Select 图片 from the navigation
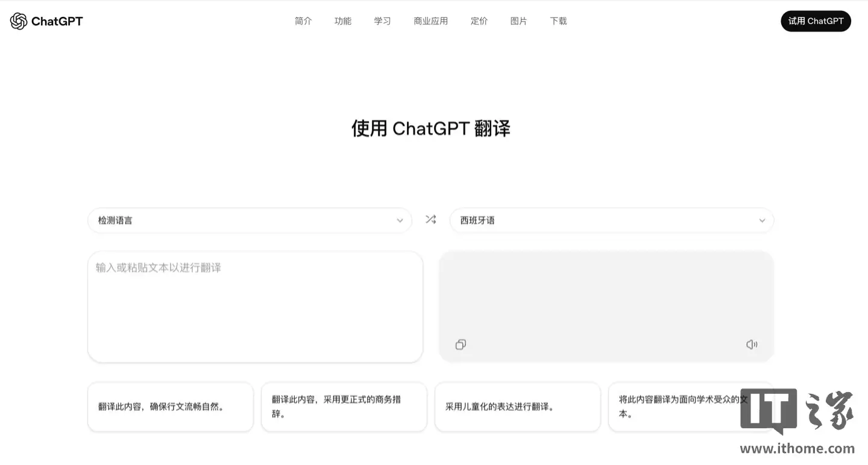The image size is (868, 465). (518, 20)
